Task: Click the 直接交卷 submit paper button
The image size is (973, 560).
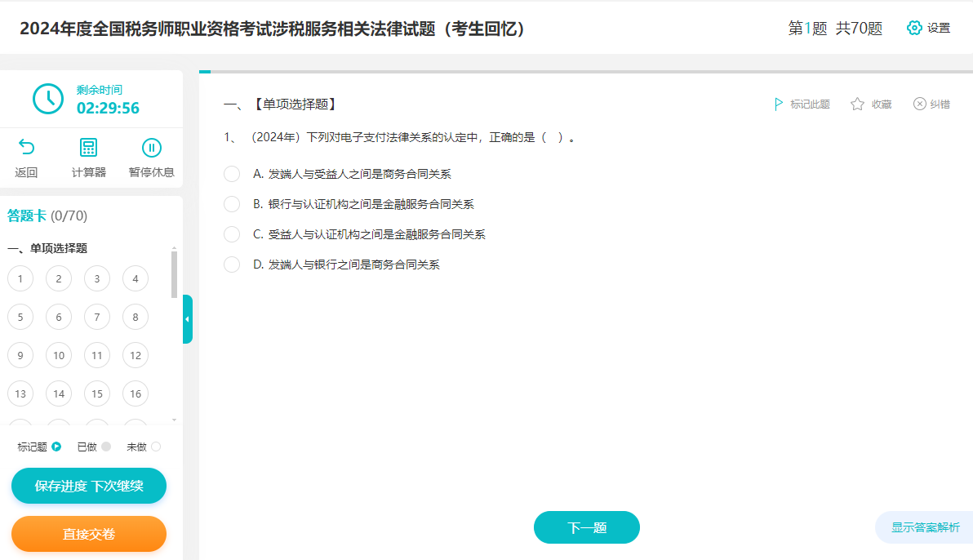Action: [88, 534]
